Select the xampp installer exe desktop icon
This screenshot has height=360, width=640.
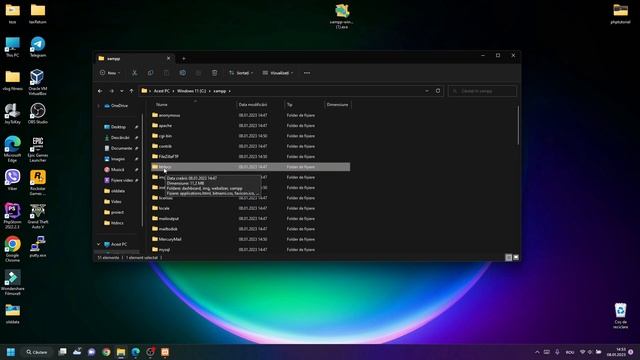342,16
